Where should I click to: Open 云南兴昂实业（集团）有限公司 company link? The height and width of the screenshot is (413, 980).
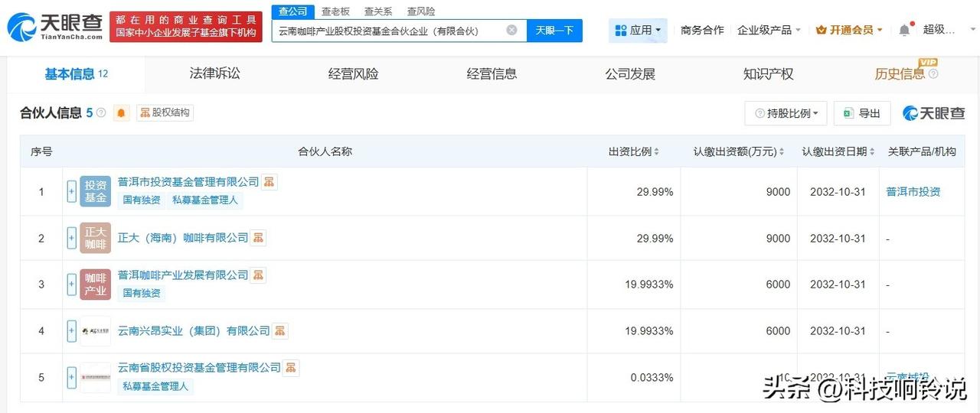click(194, 331)
